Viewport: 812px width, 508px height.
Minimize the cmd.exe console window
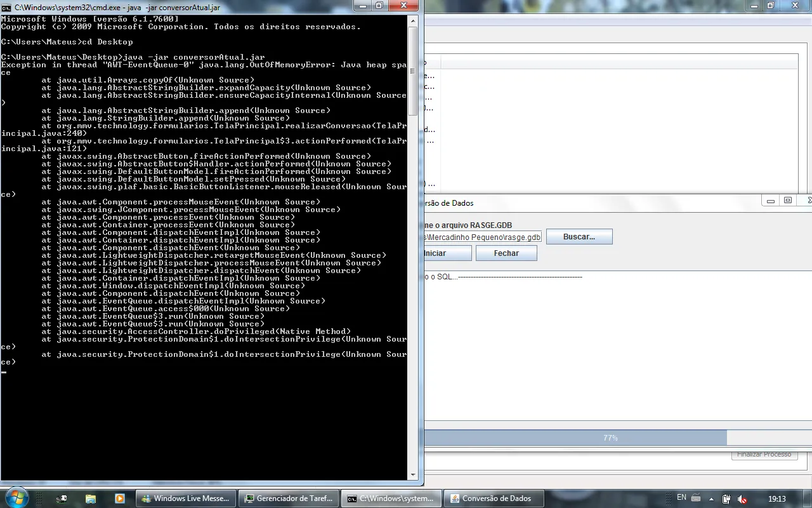click(x=362, y=6)
